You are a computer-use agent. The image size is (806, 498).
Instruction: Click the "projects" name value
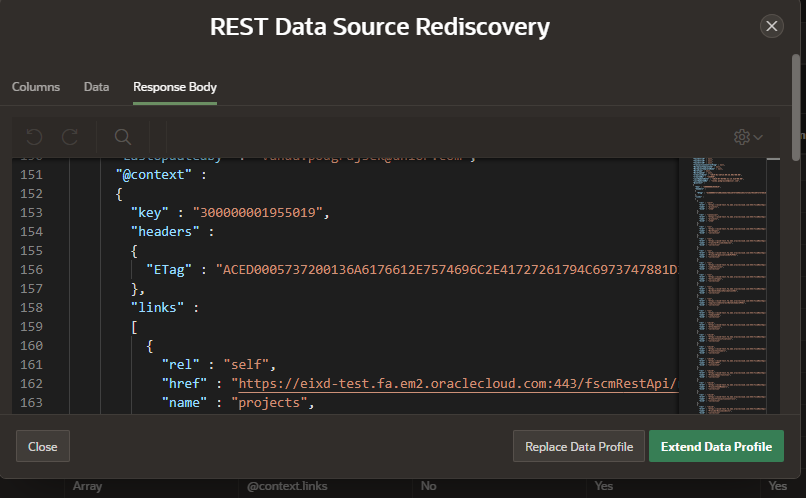click(x=271, y=403)
